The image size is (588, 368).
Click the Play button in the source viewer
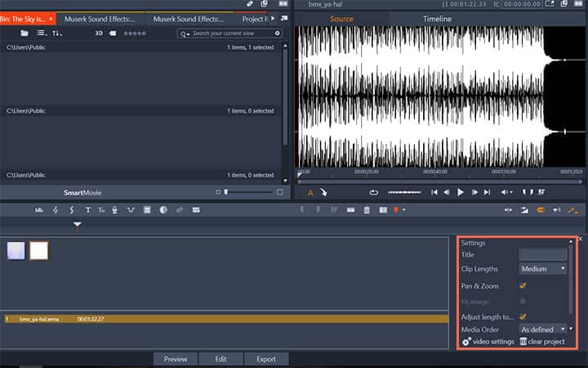[x=461, y=192]
